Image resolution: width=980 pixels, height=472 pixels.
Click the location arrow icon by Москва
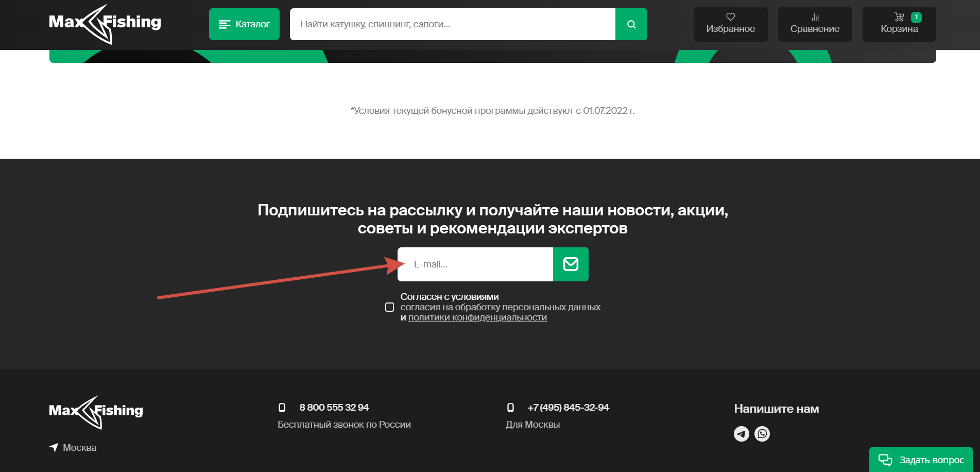(x=54, y=447)
